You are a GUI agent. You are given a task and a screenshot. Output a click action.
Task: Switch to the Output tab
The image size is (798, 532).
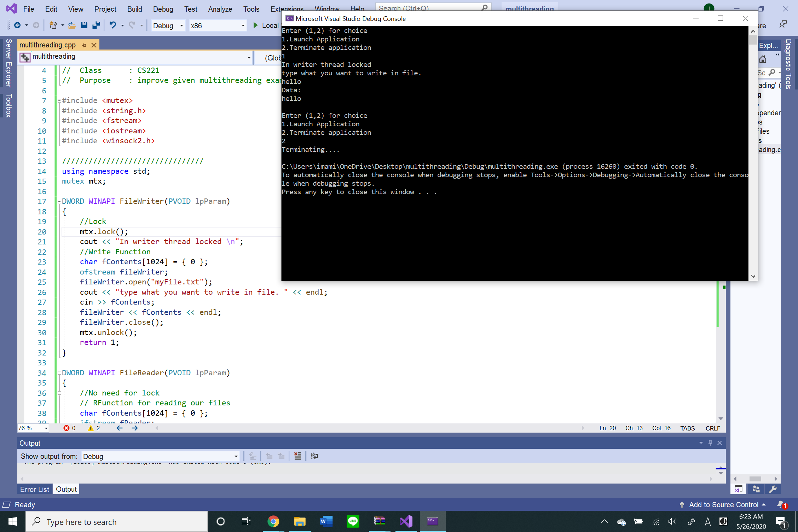pos(66,489)
